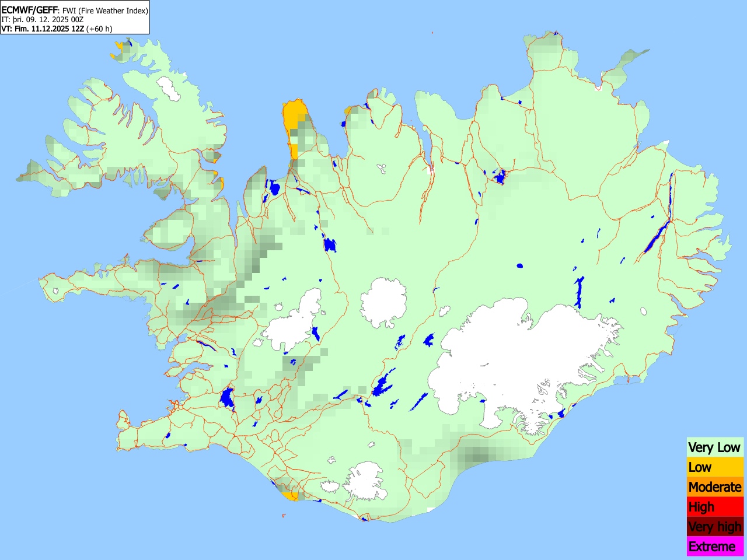Click the valid time line 'VT: Fim. 11.12.2025 12Z'

point(43,28)
